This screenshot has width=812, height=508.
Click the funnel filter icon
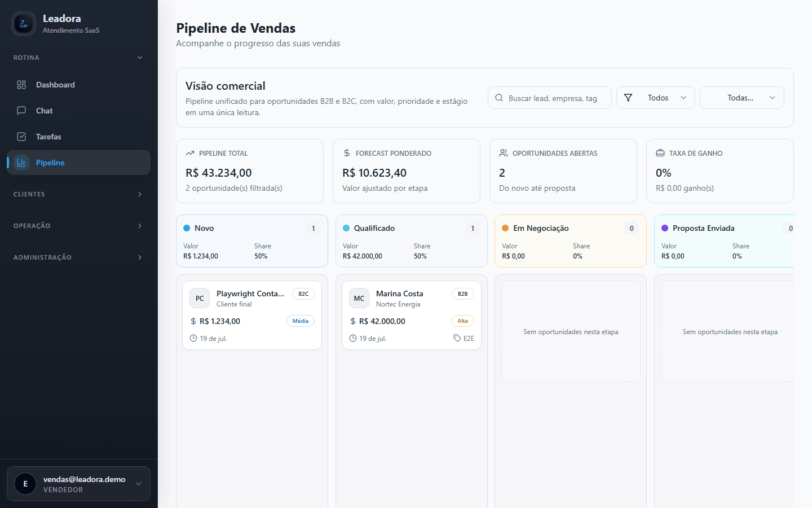[628, 98]
